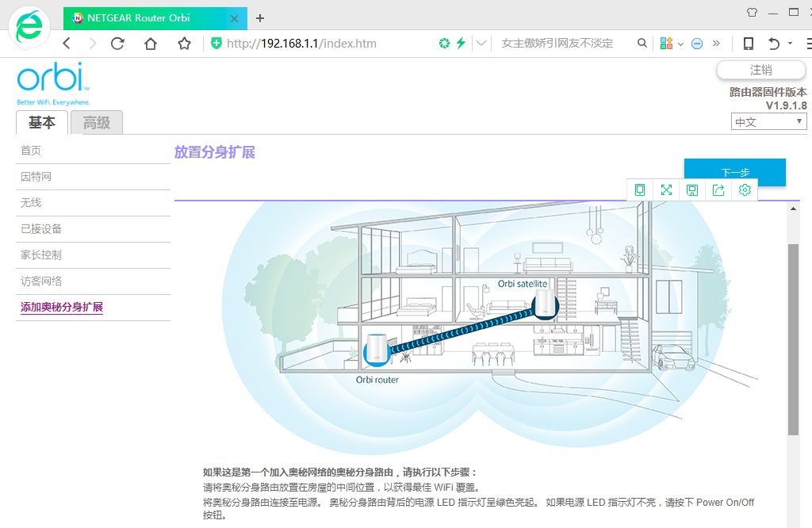Click the browser forward arrow
This screenshot has width=812, height=528.
pyautogui.click(x=93, y=44)
